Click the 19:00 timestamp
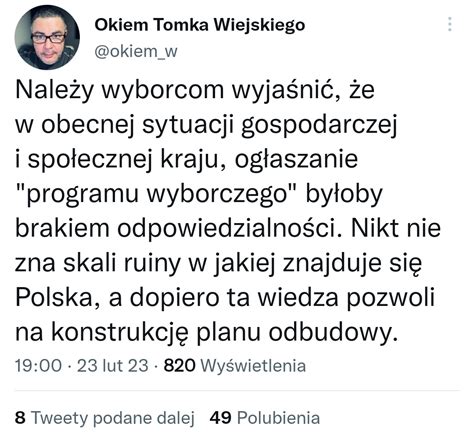 pos(38,365)
